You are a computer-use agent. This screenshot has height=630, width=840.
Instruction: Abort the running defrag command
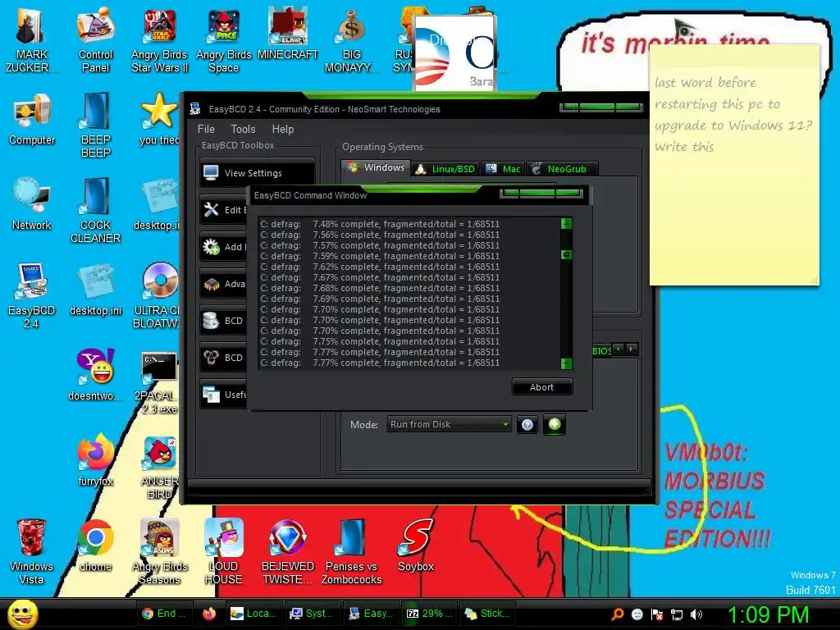[x=541, y=387]
